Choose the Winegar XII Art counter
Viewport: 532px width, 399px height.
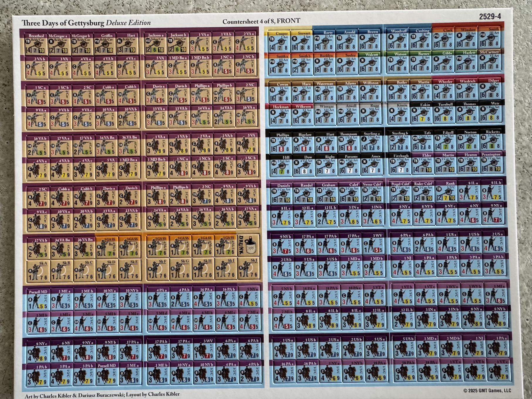coord(325,114)
